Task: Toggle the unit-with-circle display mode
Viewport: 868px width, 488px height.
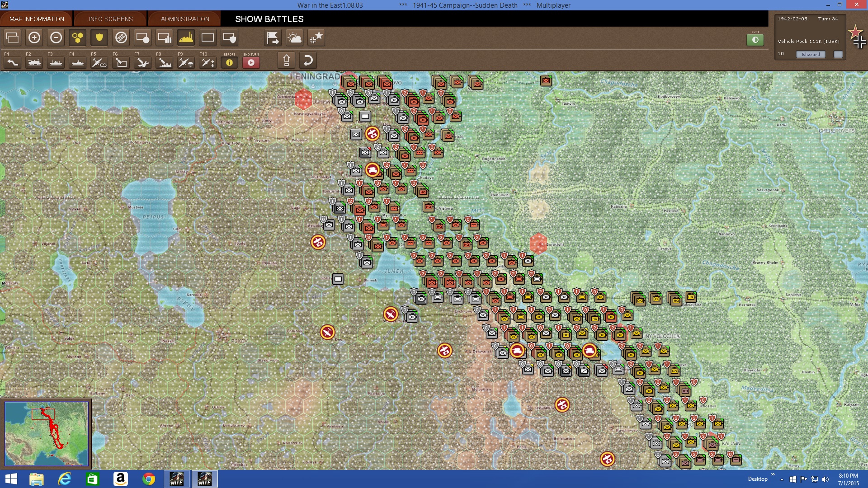Action: (143, 38)
